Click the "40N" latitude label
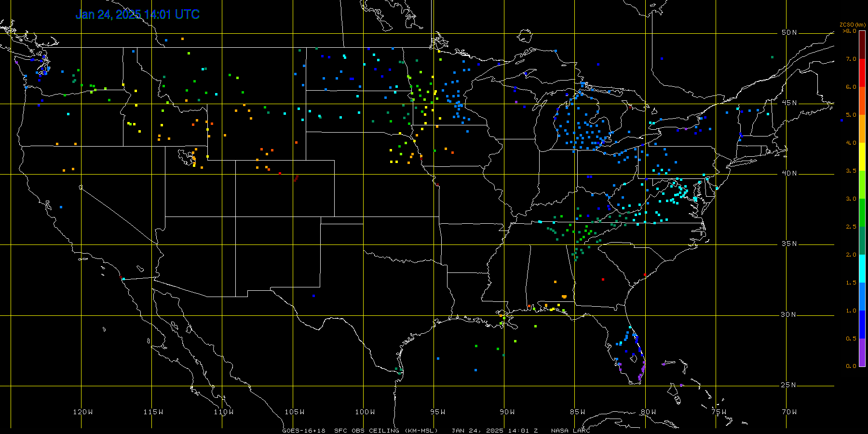Image resolution: width=868 pixels, height=434 pixels. (789, 173)
